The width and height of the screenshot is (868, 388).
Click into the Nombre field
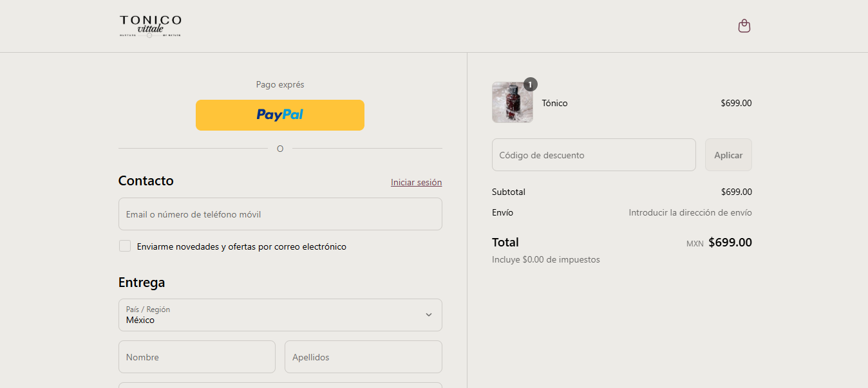(x=197, y=357)
